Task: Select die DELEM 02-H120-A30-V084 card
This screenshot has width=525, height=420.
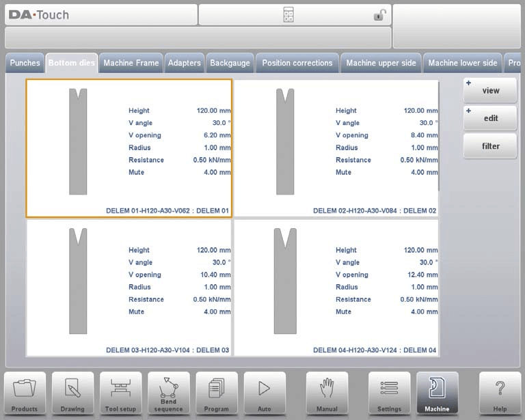Action: click(x=336, y=148)
